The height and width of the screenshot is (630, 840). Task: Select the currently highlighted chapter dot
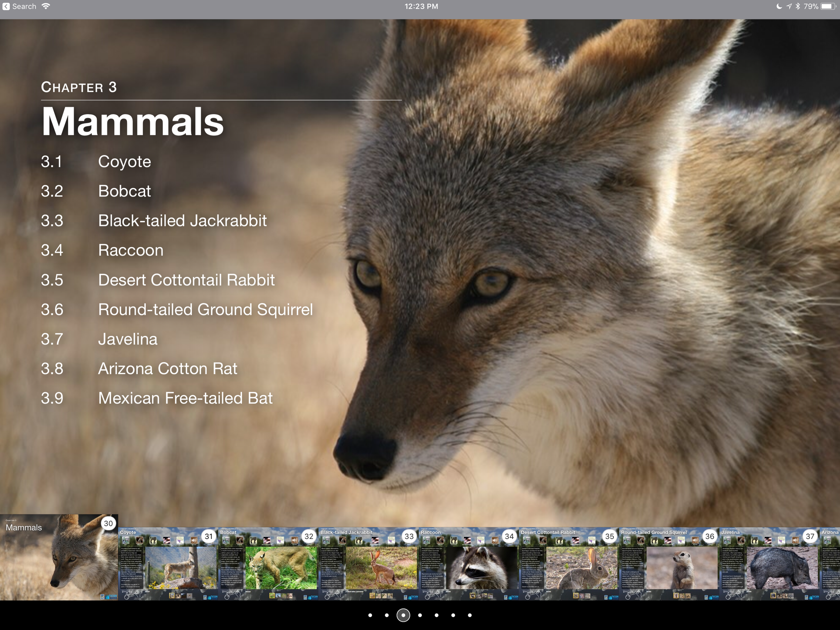click(403, 615)
